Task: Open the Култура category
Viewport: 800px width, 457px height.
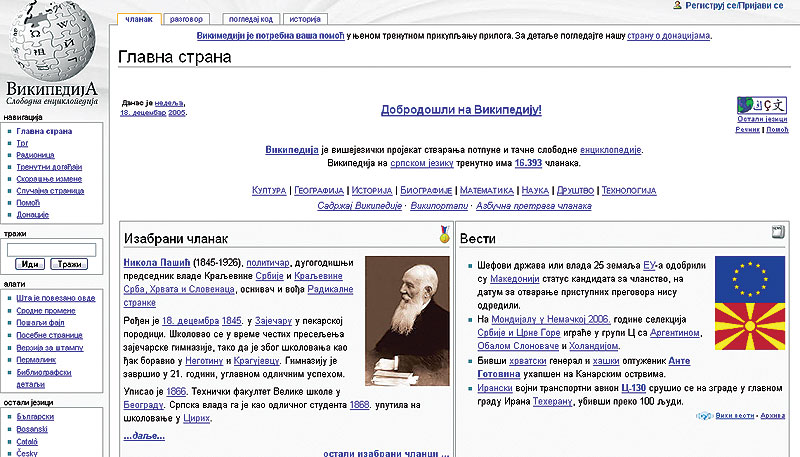Action: coord(269,191)
